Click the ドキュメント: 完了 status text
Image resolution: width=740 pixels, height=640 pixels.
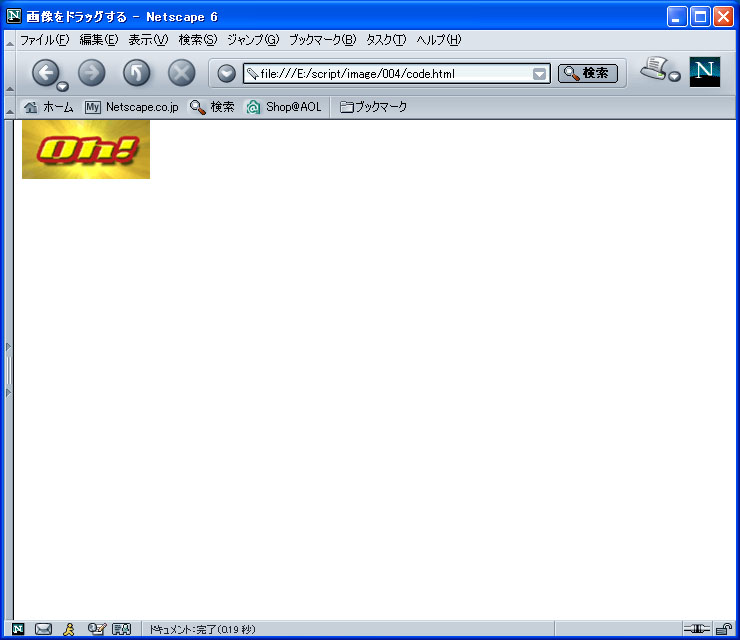tap(202, 629)
